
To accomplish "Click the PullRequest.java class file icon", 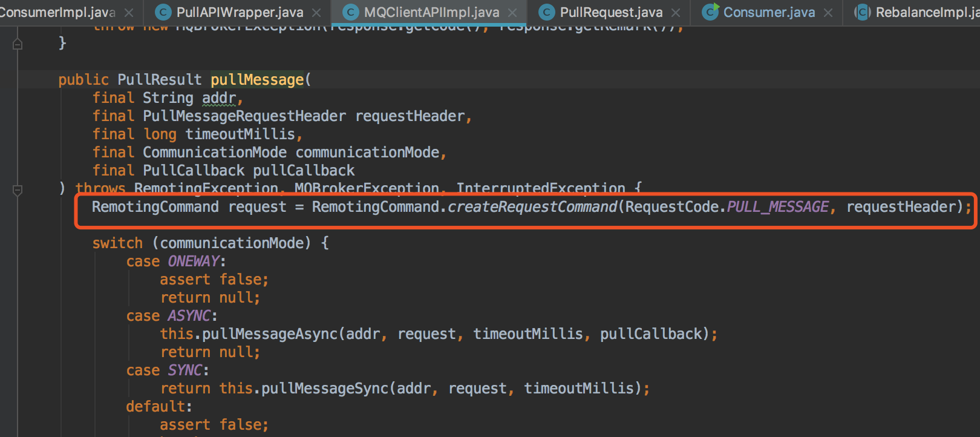I will 546,12.
